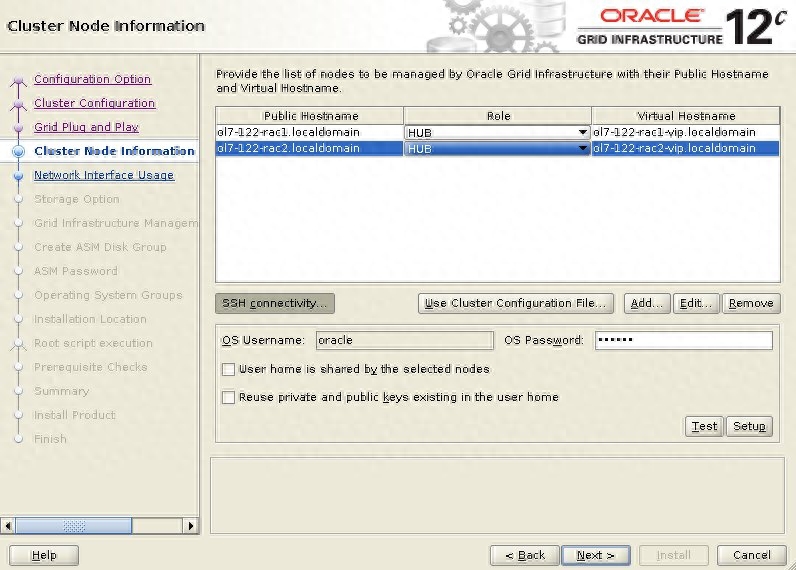796x570 pixels.
Task: Open Role dropdown for ol7-122-rac2 node
Action: click(x=582, y=149)
